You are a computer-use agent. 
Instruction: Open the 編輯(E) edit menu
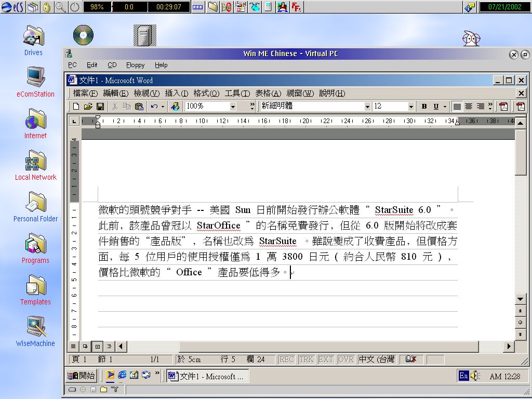[116, 94]
